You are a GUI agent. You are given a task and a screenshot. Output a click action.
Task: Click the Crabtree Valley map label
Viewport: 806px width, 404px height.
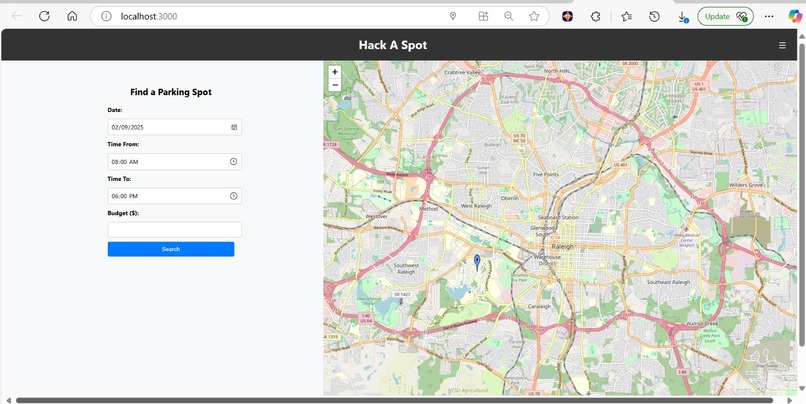pyautogui.click(x=462, y=72)
